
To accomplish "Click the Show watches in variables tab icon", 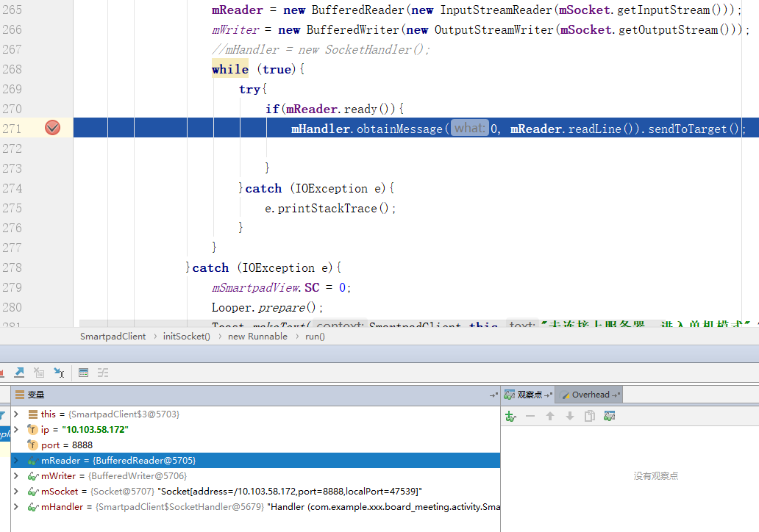I will 610,416.
